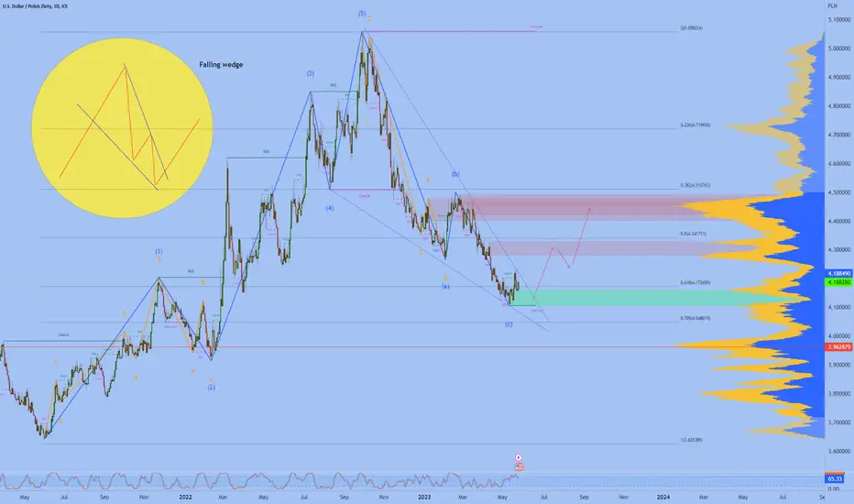Click the 4.500000 price axis label

(838, 192)
